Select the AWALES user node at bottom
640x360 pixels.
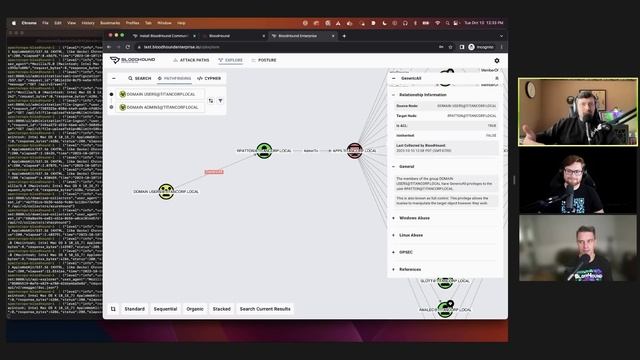[x=445, y=309]
